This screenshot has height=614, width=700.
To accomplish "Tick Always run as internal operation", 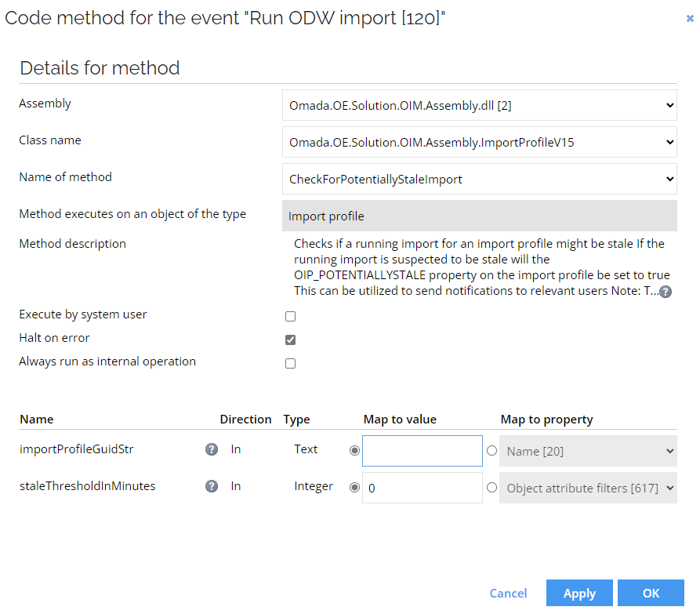I will click(x=290, y=364).
